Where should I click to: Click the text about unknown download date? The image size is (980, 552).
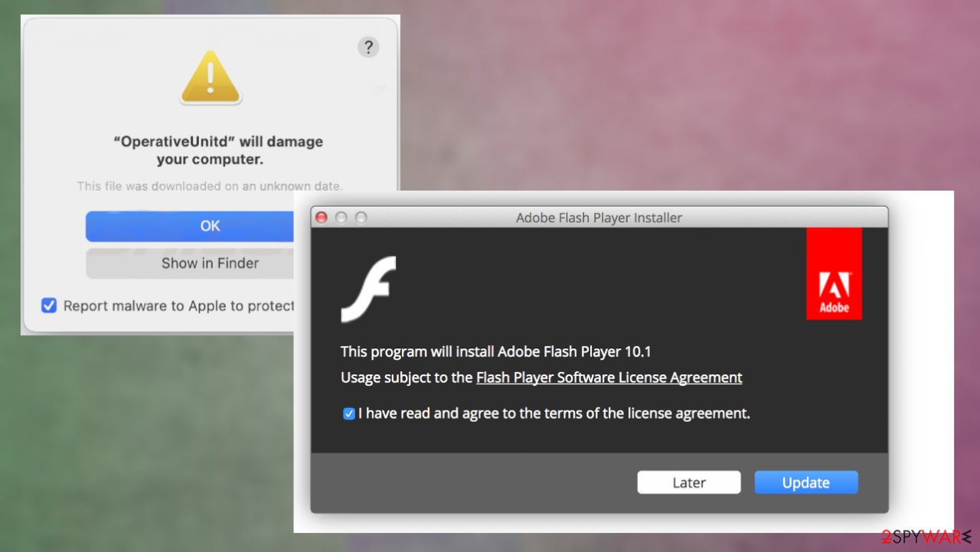pyautogui.click(x=210, y=186)
